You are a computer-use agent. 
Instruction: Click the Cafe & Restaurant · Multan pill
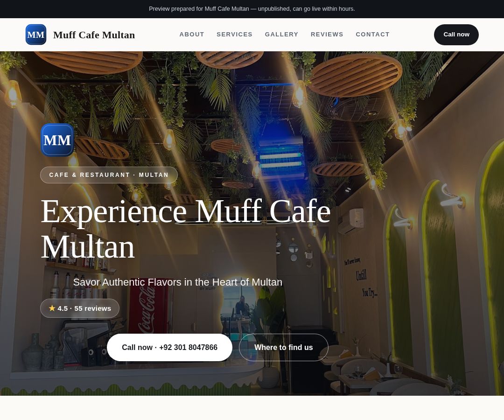point(109,175)
